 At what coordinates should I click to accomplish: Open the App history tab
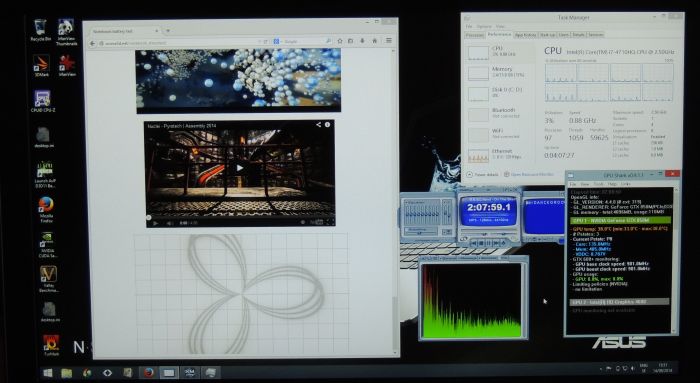525,35
